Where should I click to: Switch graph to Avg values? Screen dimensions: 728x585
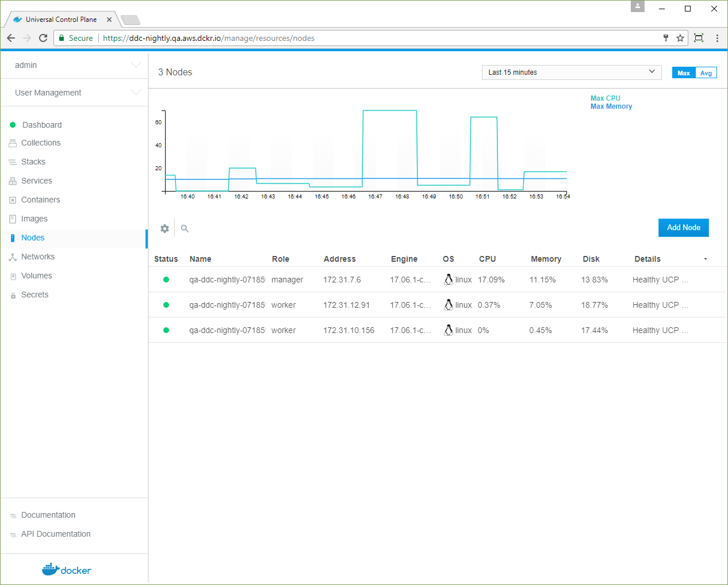tap(706, 73)
